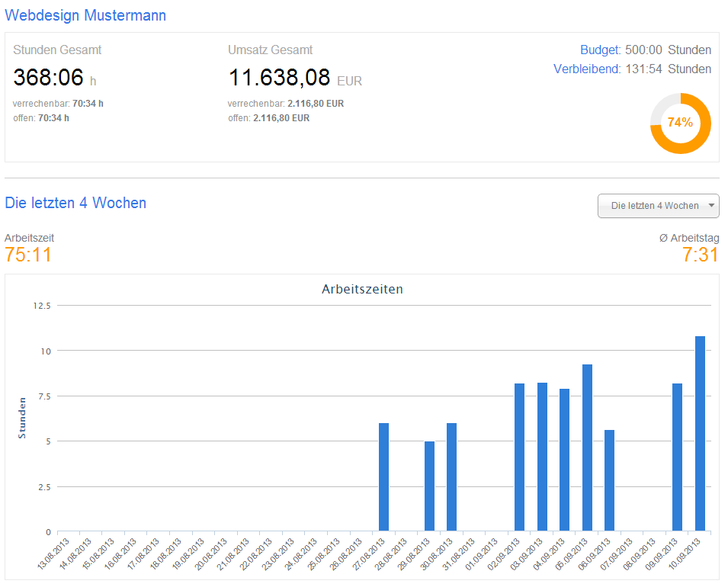728x587 pixels.
Task: Click the orange 7:31 average workday value
Action: [700, 255]
